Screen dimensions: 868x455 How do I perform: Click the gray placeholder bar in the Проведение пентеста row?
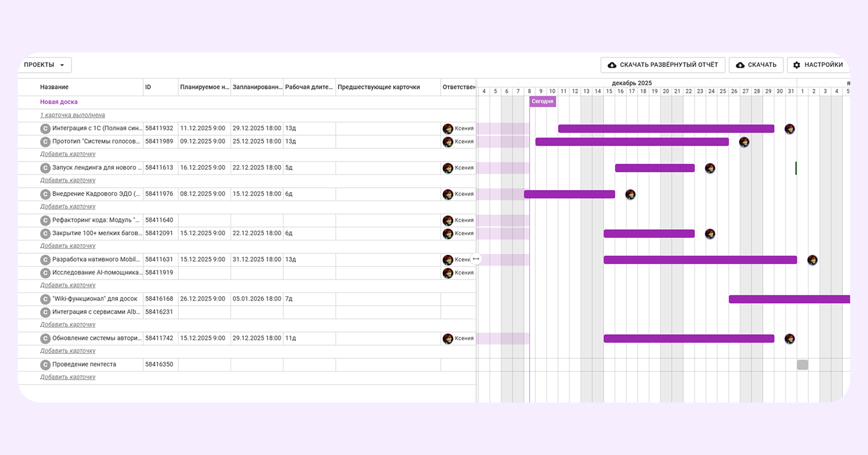[802, 365]
